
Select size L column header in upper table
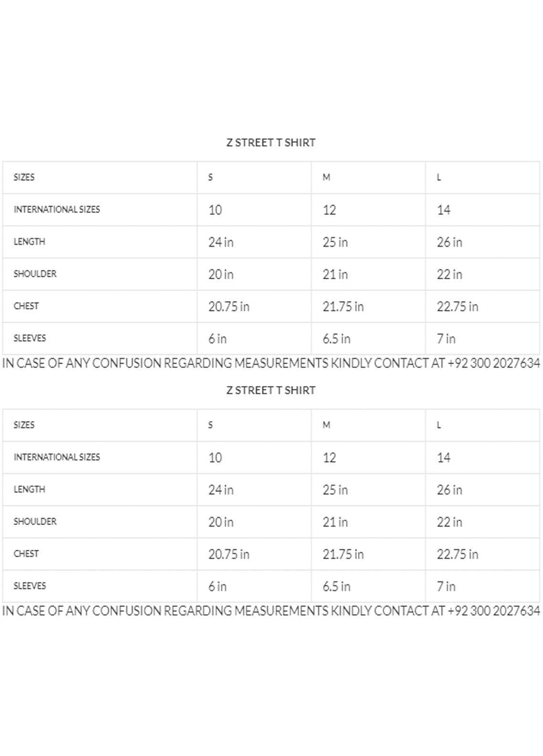pyautogui.click(x=439, y=177)
